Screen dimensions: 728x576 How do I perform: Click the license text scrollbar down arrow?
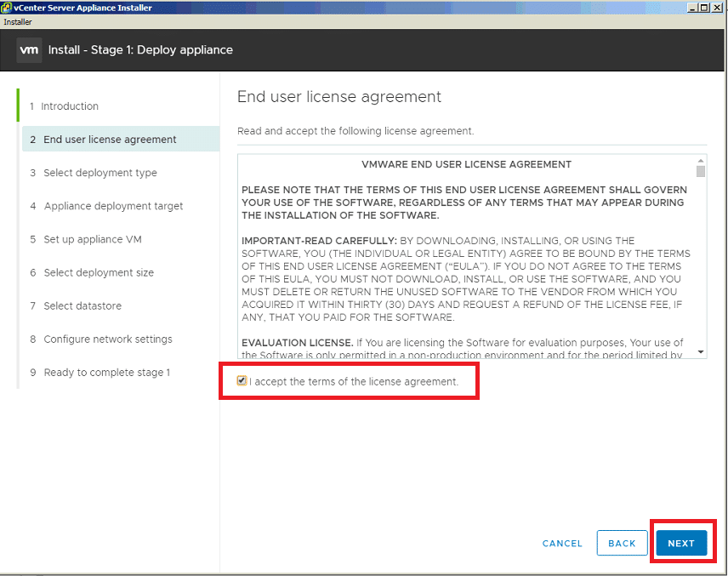coord(701,352)
